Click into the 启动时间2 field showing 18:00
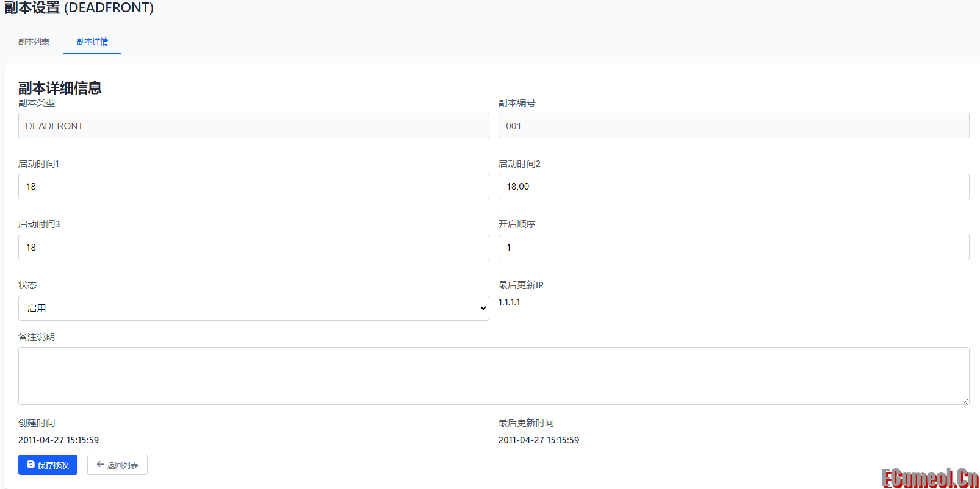 pos(733,187)
